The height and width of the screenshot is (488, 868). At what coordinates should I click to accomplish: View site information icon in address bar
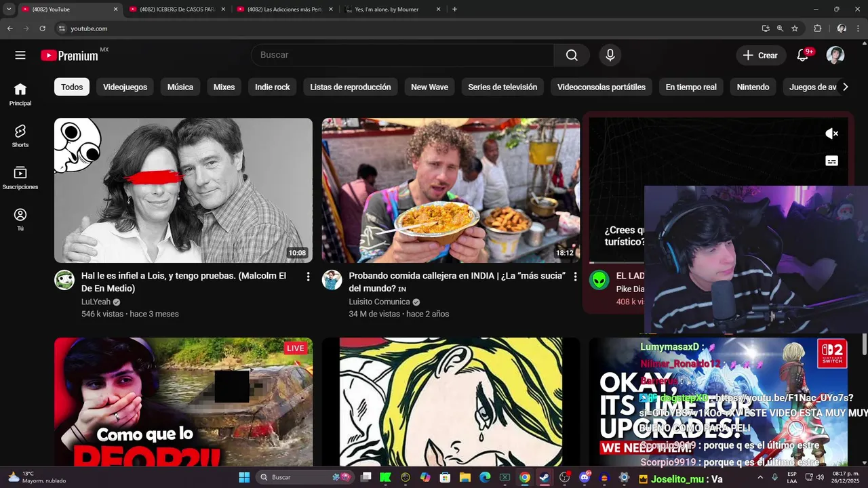tap(62, 28)
